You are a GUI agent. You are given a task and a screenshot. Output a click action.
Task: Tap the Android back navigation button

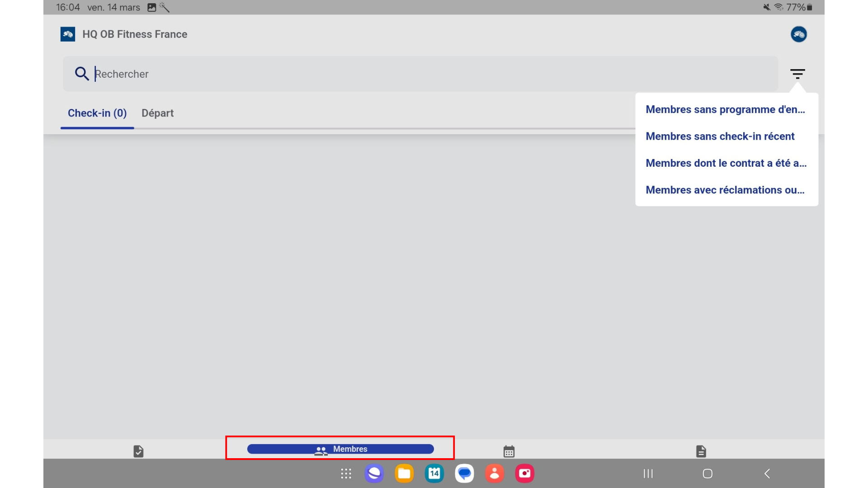(x=767, y=474)
